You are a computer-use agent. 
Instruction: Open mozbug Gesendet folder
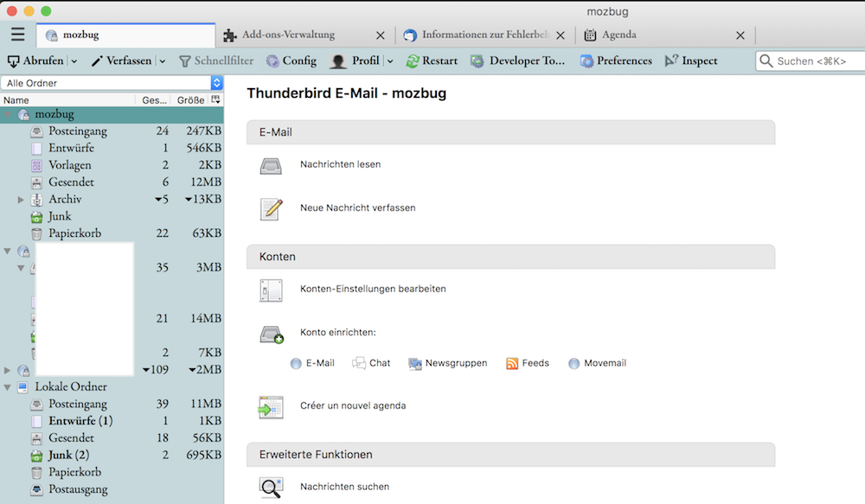(71, 182)
